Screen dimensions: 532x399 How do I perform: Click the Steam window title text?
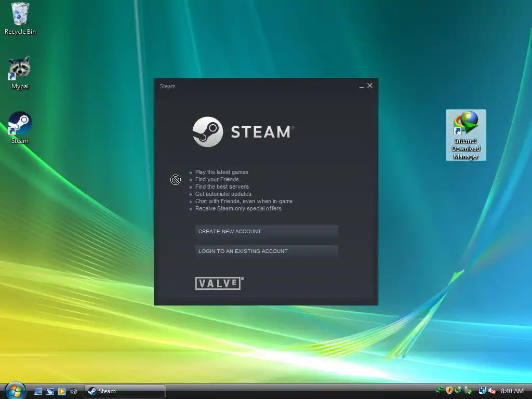coord(167,87)
